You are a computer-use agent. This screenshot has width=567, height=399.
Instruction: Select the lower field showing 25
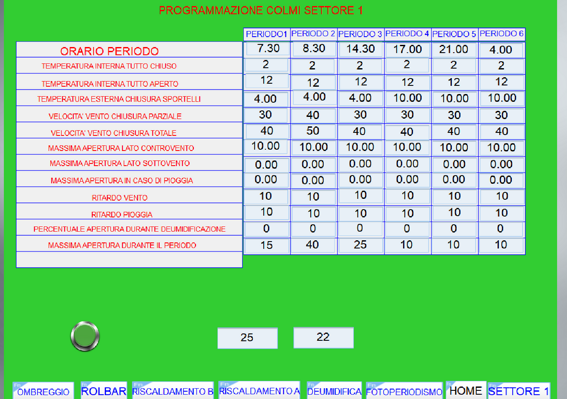[248, 338]
